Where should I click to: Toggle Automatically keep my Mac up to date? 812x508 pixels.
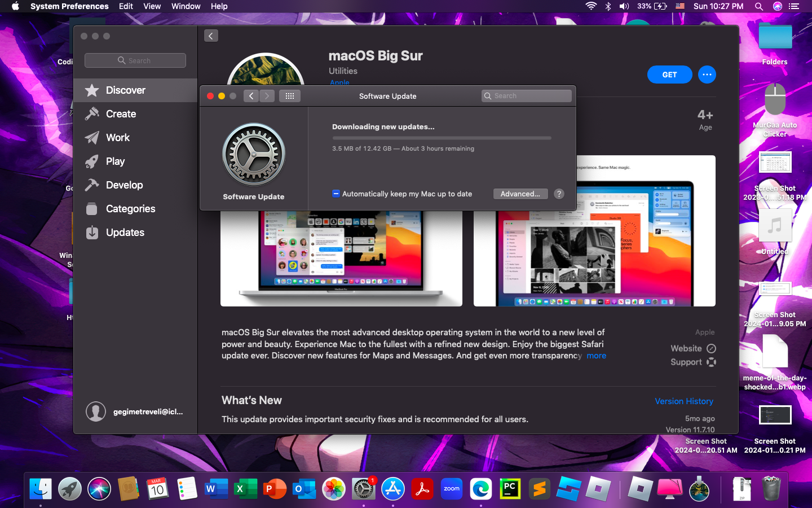pos(336,194)
